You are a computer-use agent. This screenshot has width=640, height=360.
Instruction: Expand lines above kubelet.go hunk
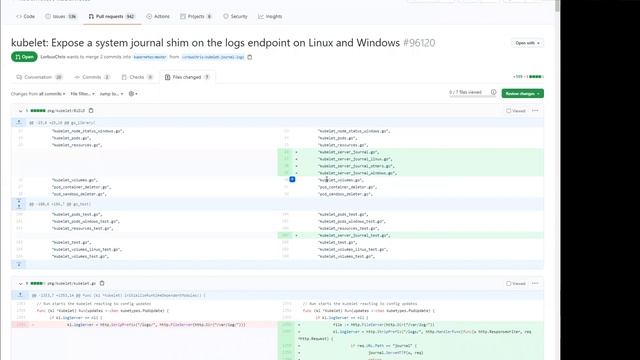20,295
